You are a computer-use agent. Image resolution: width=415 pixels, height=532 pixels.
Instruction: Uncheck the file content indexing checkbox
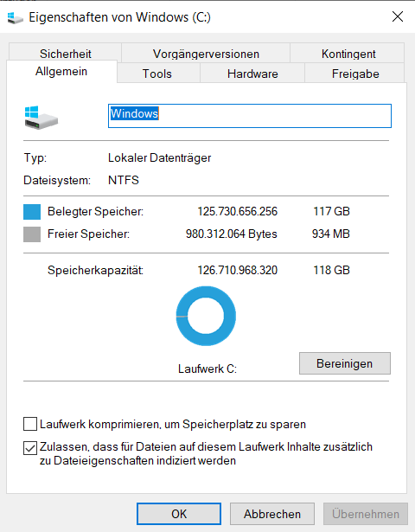(x=30, y=448)
